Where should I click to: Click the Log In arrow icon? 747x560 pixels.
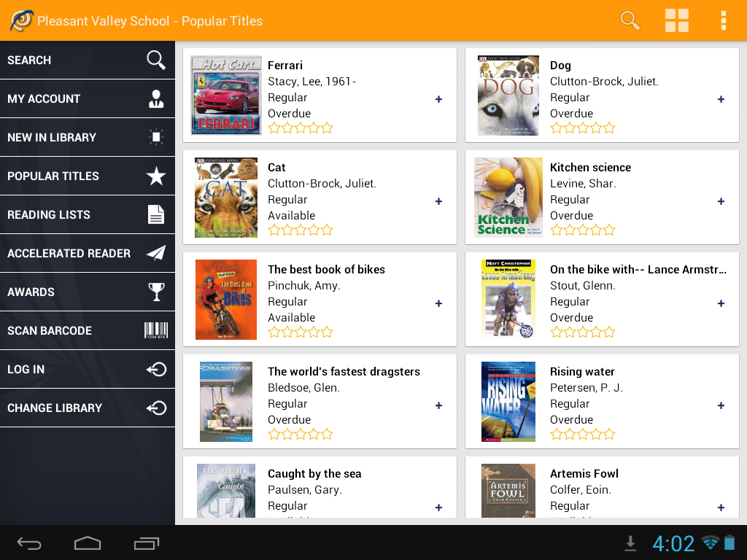point(156,369)
